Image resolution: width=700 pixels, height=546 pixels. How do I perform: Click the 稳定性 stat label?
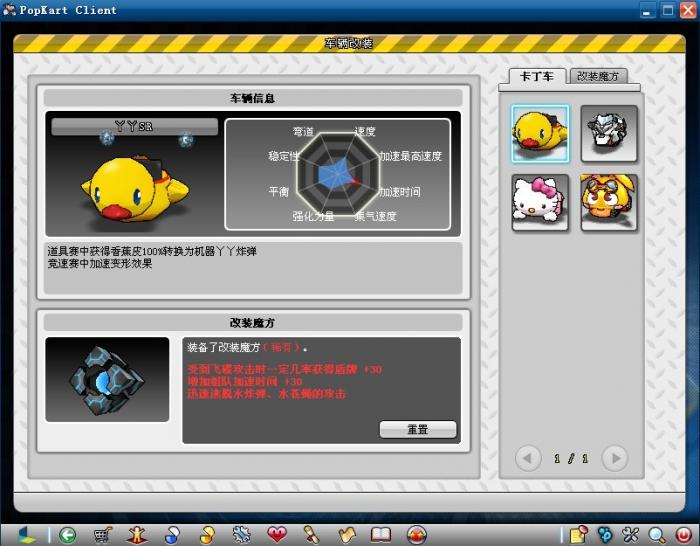click(283, 156)
